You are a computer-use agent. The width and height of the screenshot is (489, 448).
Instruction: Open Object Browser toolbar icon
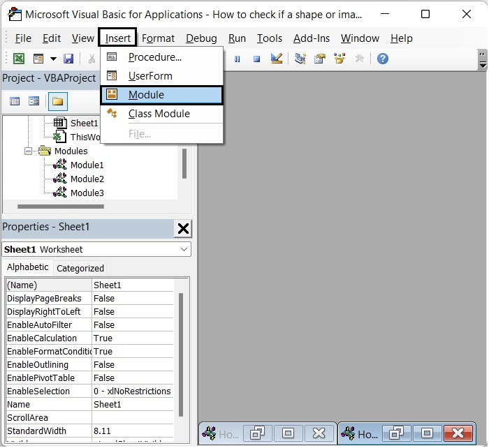pyautogui.click(x=340, y=58)
